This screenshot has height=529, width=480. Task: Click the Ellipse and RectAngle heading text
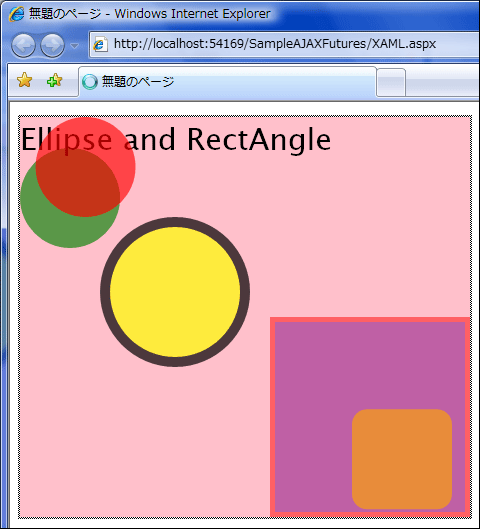(x=176, y=139)
